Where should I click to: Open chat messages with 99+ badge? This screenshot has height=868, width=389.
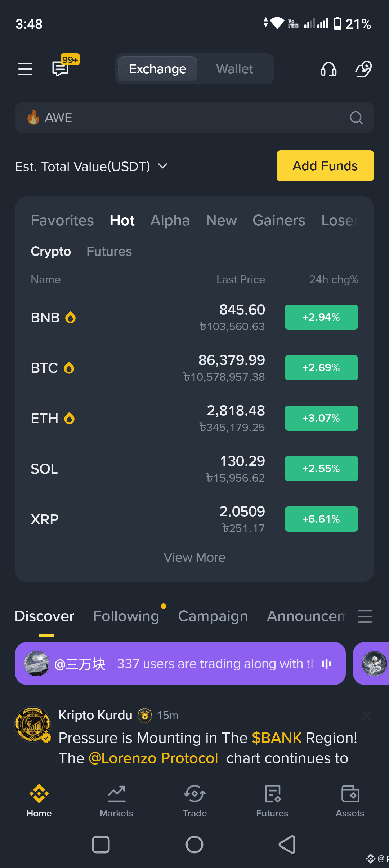click(61, 68)
